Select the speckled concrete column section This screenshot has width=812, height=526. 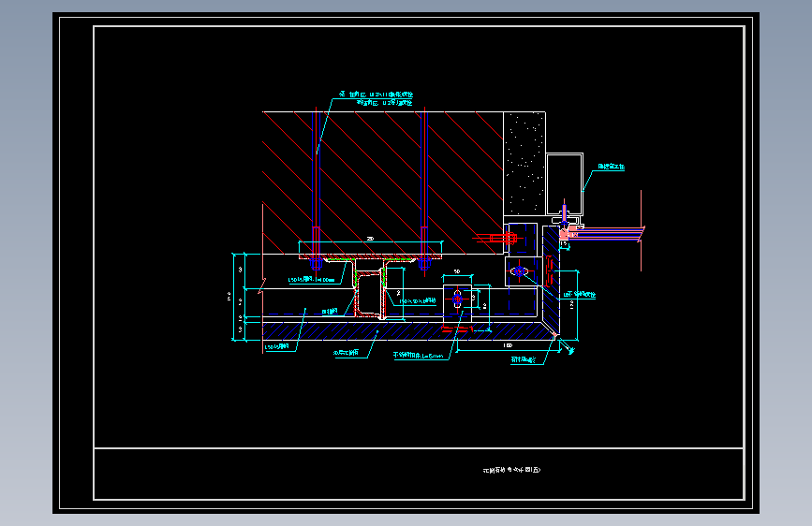pyautogui.click(x=524, y=164)
